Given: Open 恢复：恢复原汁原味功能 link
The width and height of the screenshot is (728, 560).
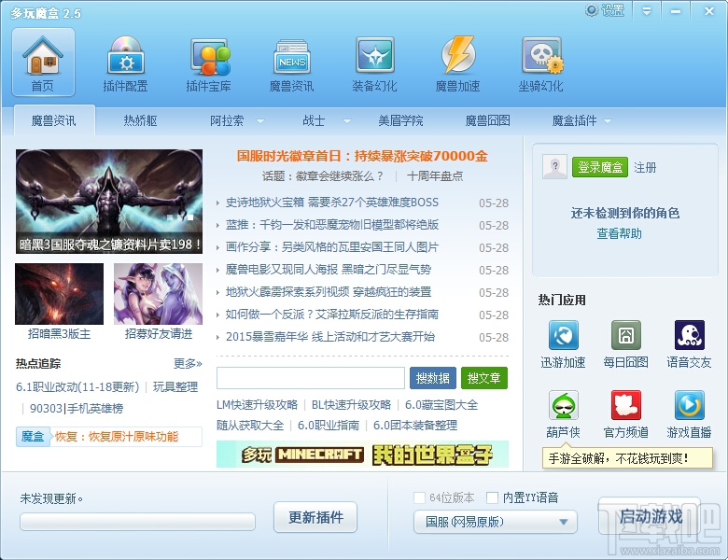Looking at the screenshot, I should pyautogui.click(x=117, y=437).
